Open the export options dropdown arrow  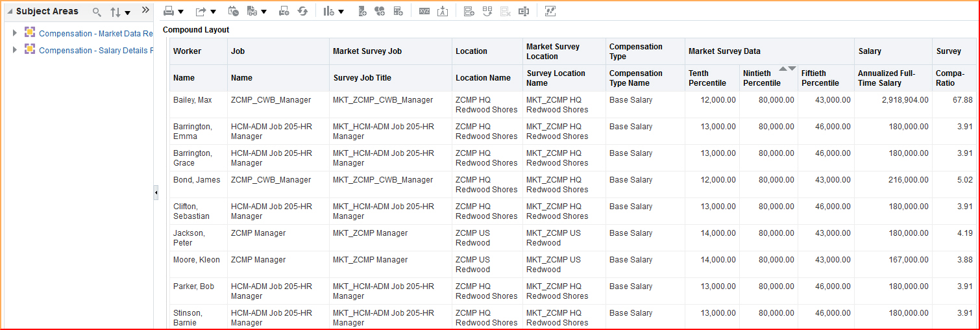coord(213,12)
